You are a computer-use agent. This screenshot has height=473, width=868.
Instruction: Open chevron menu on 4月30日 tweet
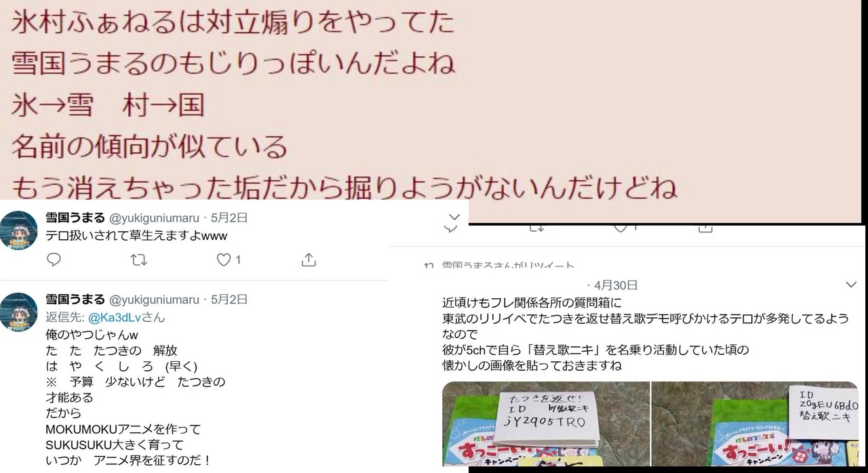(852, 285)
